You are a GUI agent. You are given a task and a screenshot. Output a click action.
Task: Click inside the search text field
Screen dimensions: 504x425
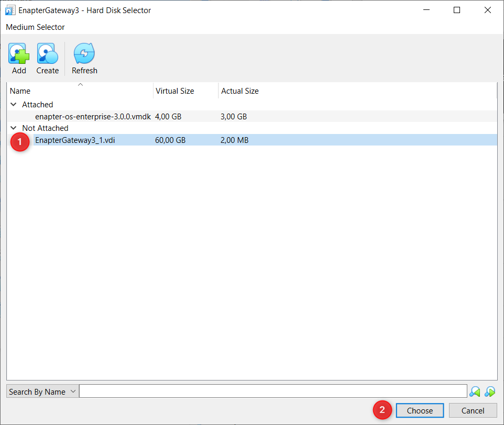click(x=272, y=391)
